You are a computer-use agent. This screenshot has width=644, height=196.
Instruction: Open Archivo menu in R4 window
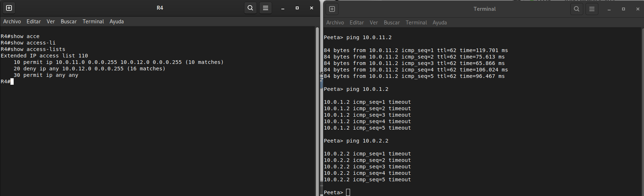click(x=12, y=22)
